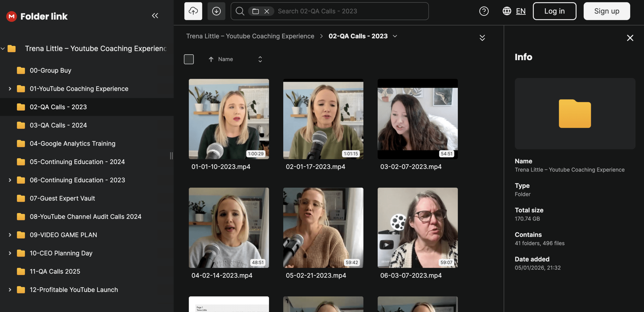Click the magnifier search icon
The width and height of the screenshot is (644, 312).
click(x=240, y=11)
